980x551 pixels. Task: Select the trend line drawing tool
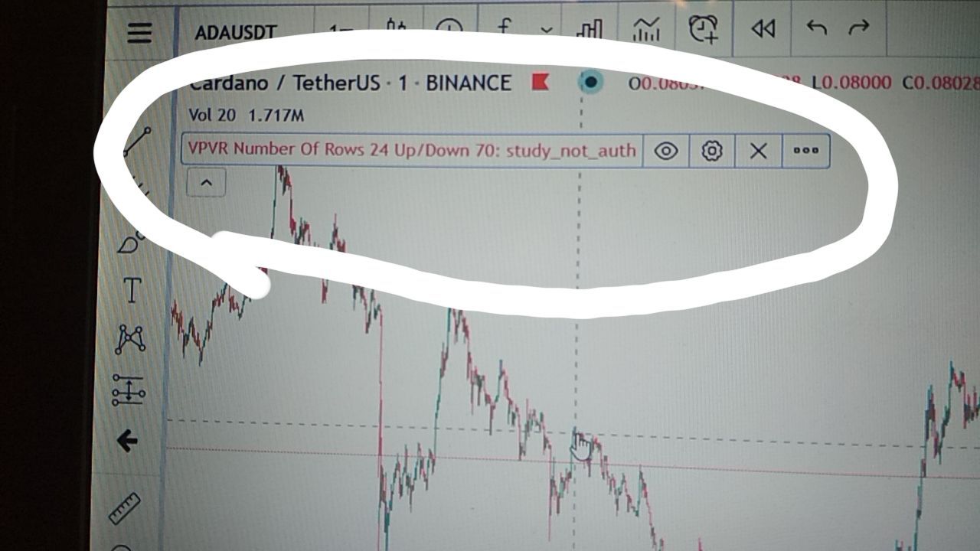(x=138, y=142)
